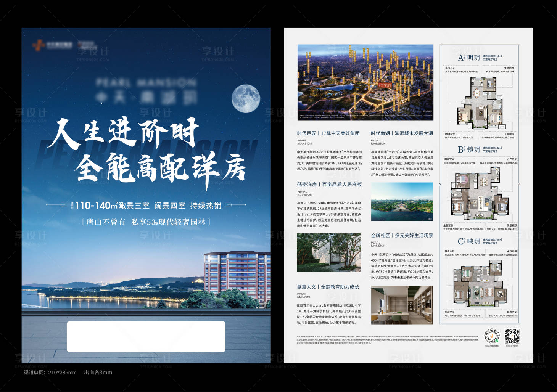557x392 pixels.
Task: Click the B 镜玥 unit title
Action: [469, 149]
